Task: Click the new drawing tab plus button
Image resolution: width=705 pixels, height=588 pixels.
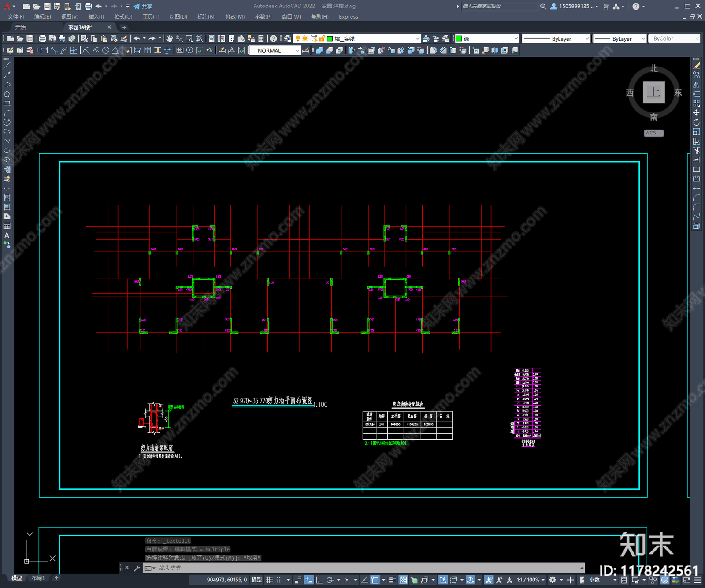Action: coord(124,27)
